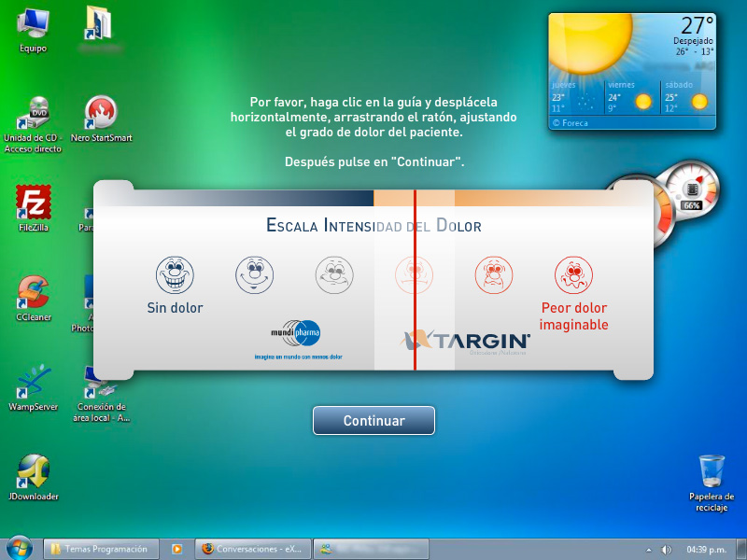Viewport: 747px width, 560px height.
Task: Launch JDownloader from the desktop
Action: tap(34, 471)
